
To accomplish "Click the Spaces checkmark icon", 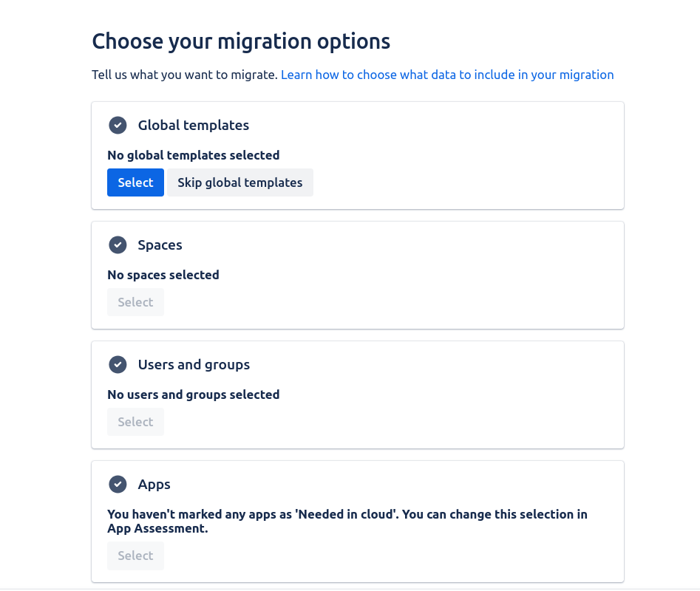I will [x=118, y=245].
